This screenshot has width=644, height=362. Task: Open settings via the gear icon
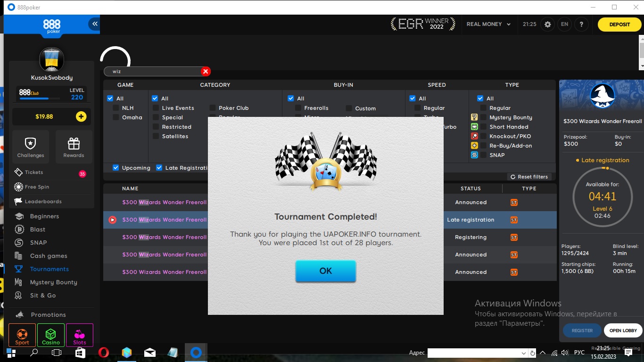(x=547, y=25)
